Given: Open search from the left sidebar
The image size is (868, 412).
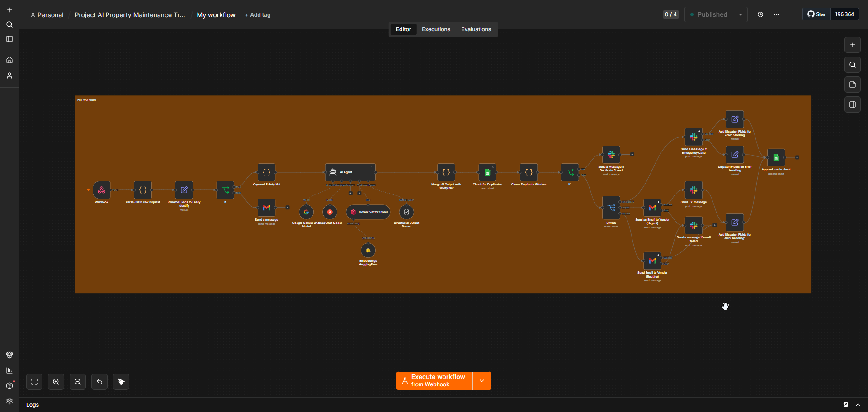Looking at the screenshot, I should (x=9, y=24).
